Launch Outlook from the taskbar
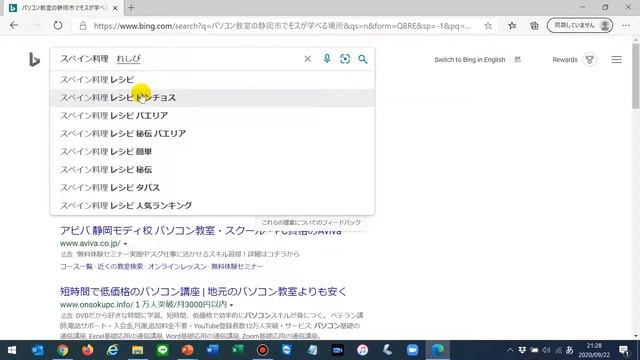Viewport: 640px width, 360px height. coord(38,350)
